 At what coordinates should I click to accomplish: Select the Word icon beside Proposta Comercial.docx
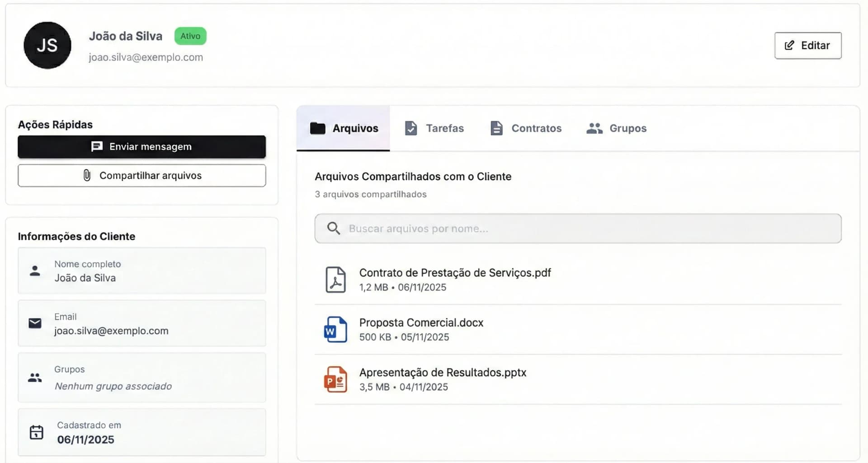pyautogui.click(x=335, y=329)
